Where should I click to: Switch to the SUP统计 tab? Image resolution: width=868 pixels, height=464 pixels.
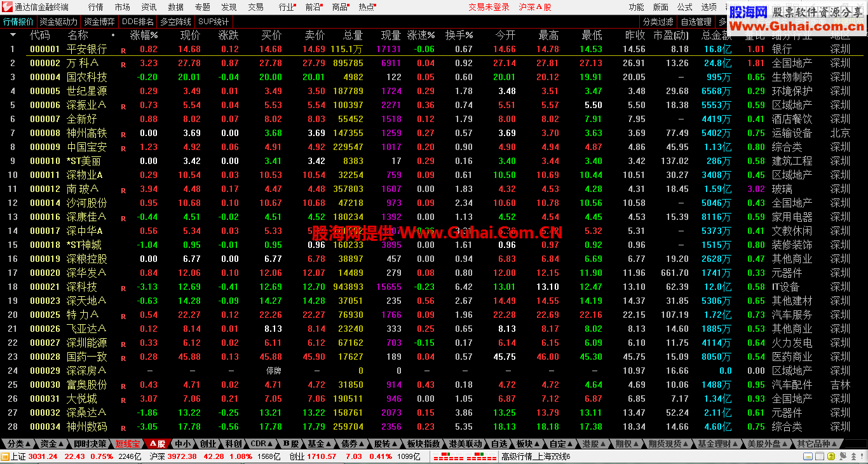(214, 21)
